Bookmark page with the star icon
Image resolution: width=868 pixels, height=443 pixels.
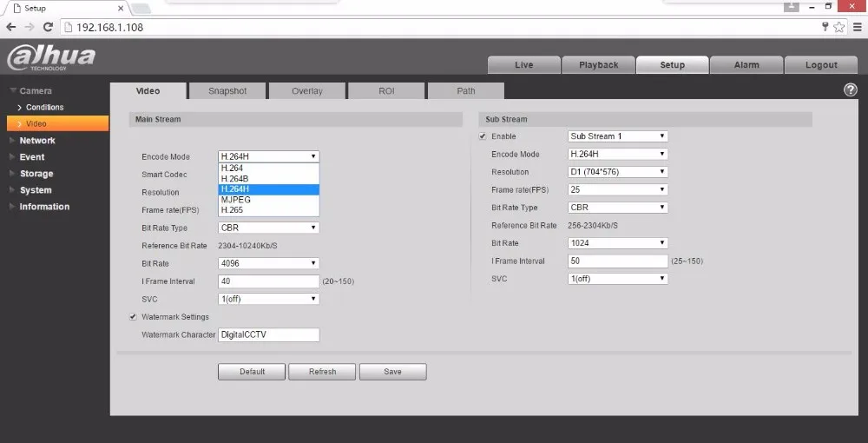[x=839, y=27]
